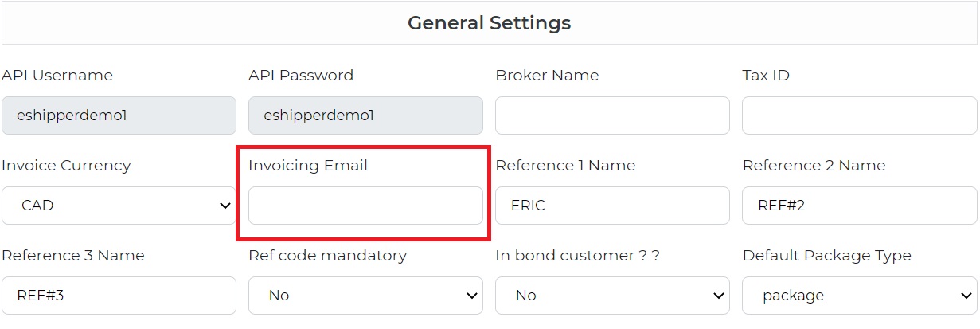
Task: Click the API Password input field
Action: [x=365, y=116]
